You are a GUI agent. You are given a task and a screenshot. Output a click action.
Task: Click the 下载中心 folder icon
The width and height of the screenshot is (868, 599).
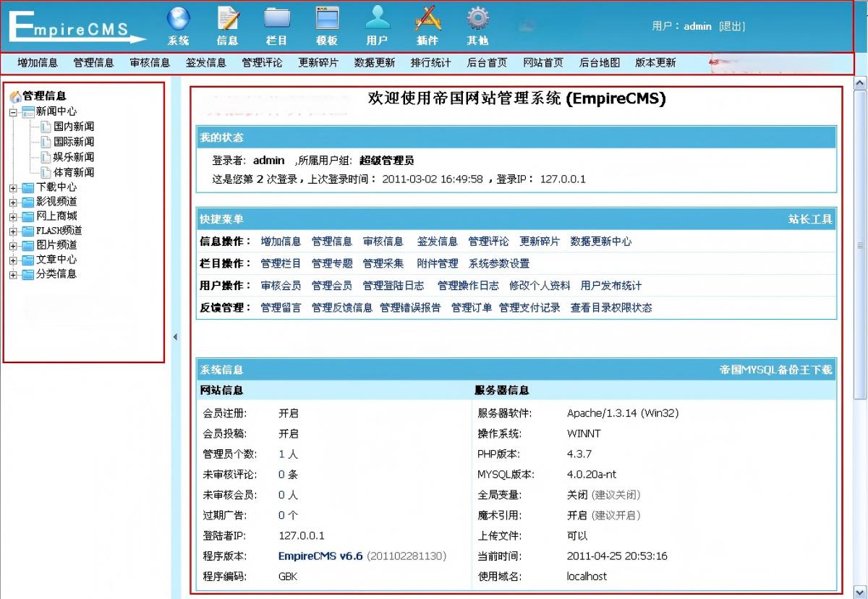click(x=28, y=187)
